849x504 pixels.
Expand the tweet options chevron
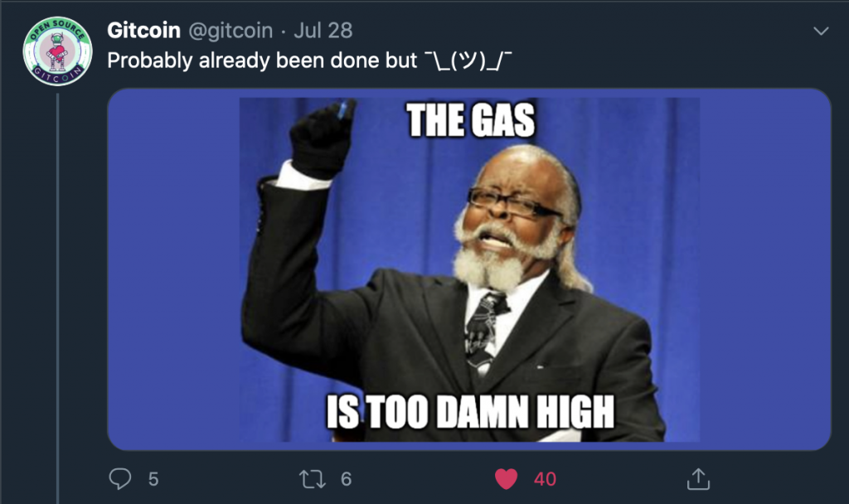click(x=822, y=31)
